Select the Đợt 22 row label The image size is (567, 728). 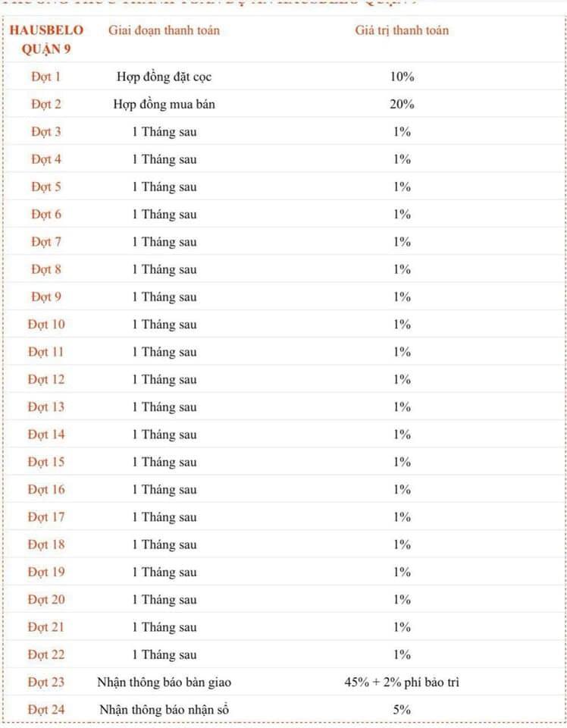(46, 654)
